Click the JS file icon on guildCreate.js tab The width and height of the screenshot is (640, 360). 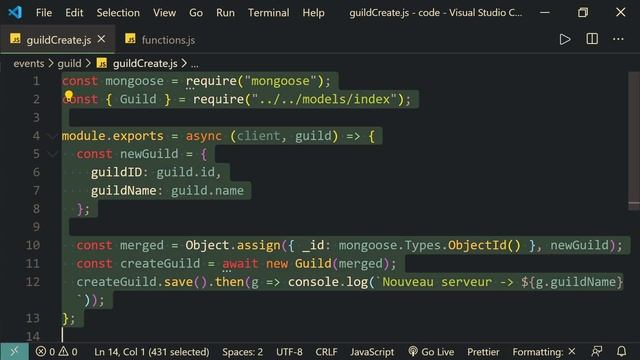[15, 39]
